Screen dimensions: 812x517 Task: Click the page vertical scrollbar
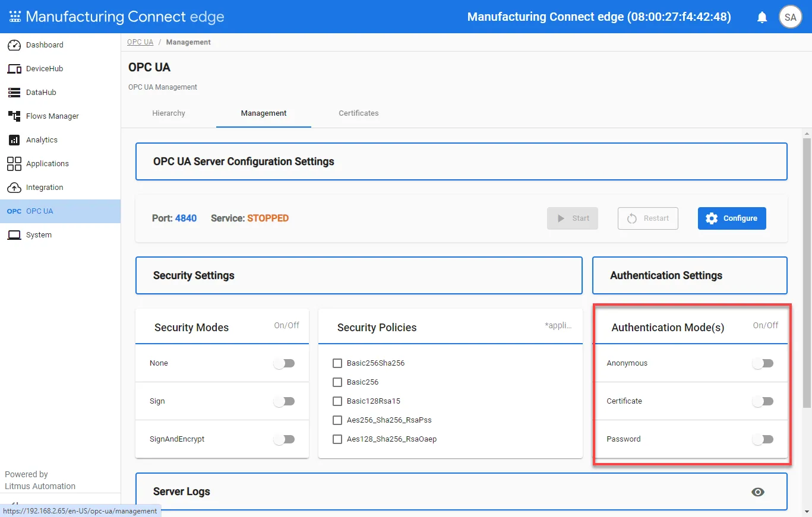click(807, 273)
